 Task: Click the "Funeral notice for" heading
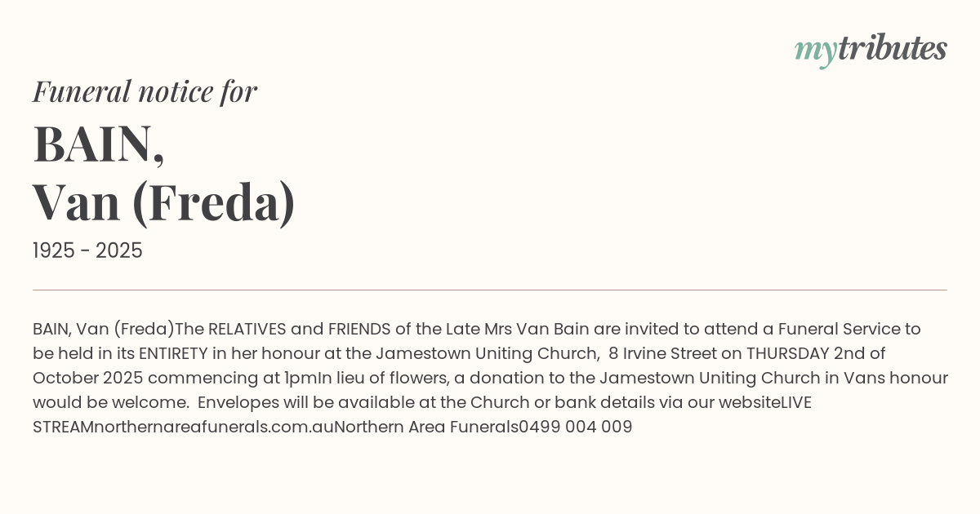[145, 91]
